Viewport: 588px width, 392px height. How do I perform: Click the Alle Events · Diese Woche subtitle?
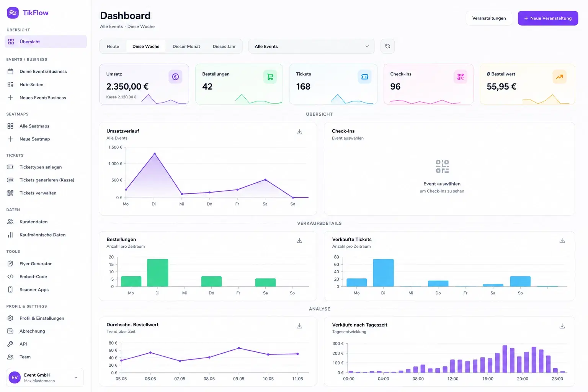127,26
